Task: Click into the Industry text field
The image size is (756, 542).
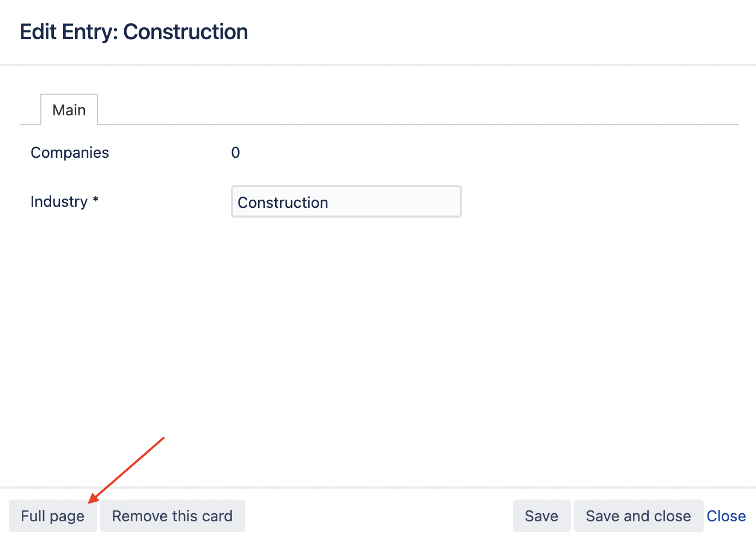Action: [346, 202]
